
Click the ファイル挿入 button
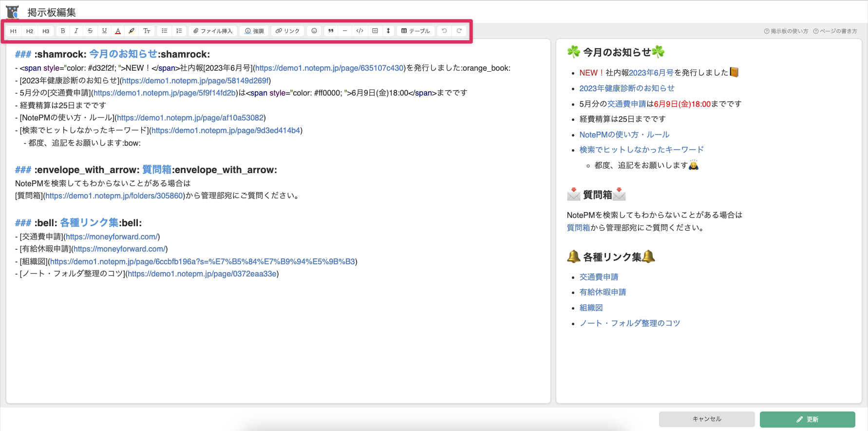click(x=213, y=31)
